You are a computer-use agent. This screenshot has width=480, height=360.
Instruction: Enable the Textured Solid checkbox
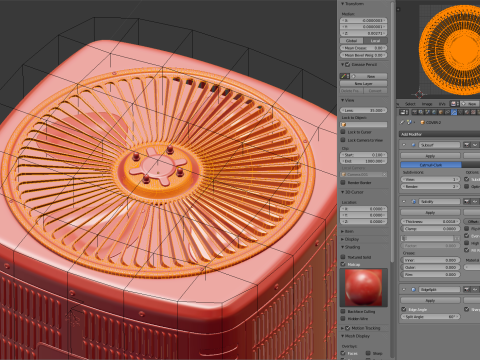tap(343, 257)
